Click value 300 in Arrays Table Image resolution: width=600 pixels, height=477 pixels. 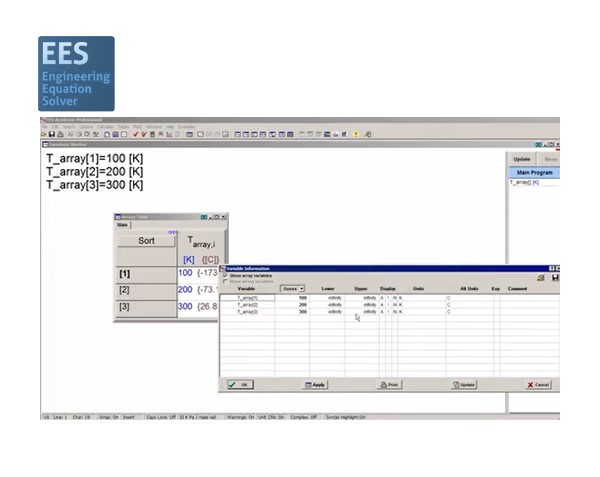click(x=185, y=306)
